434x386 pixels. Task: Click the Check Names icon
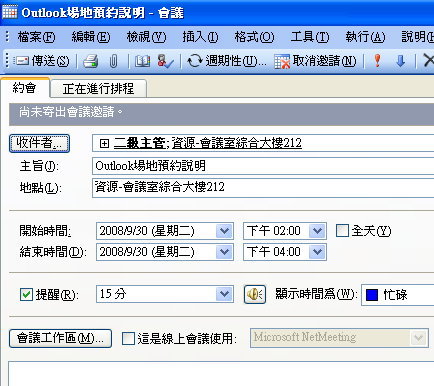pos(165,61)
